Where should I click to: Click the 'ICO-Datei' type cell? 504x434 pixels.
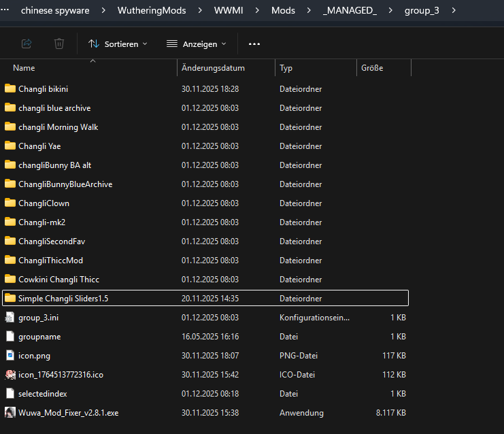point(297,375)
